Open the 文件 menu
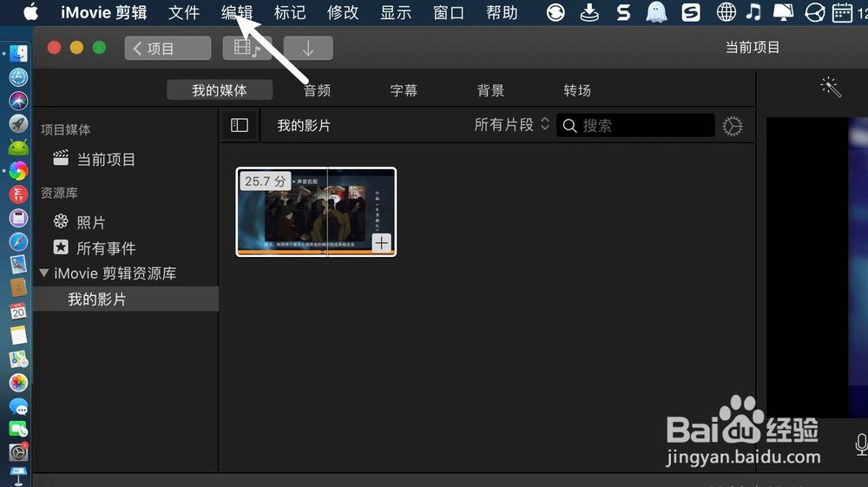 tap(184, 12)
